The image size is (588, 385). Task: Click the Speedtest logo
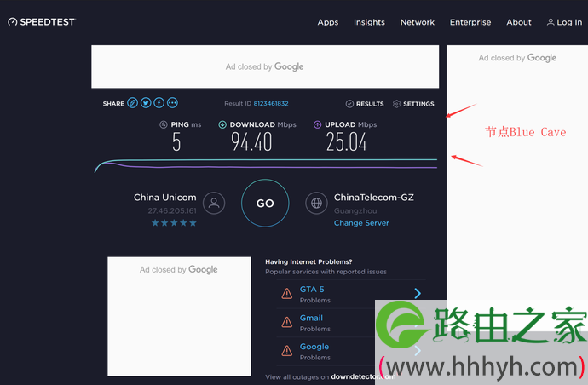(42, 22)
